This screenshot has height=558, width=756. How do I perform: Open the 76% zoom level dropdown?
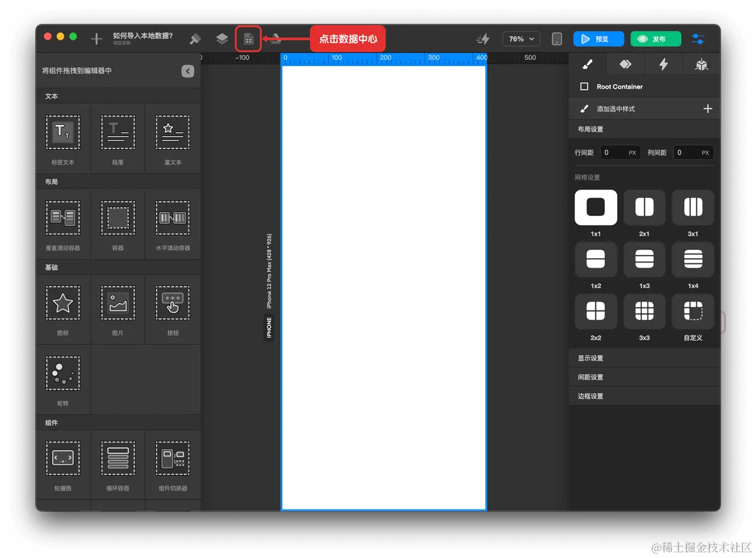coord(521,39)
